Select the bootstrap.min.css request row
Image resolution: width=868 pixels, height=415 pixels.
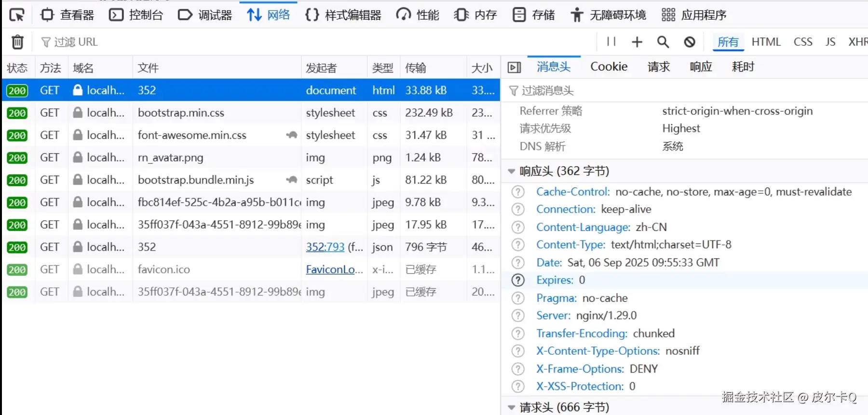tap(251, 113)
